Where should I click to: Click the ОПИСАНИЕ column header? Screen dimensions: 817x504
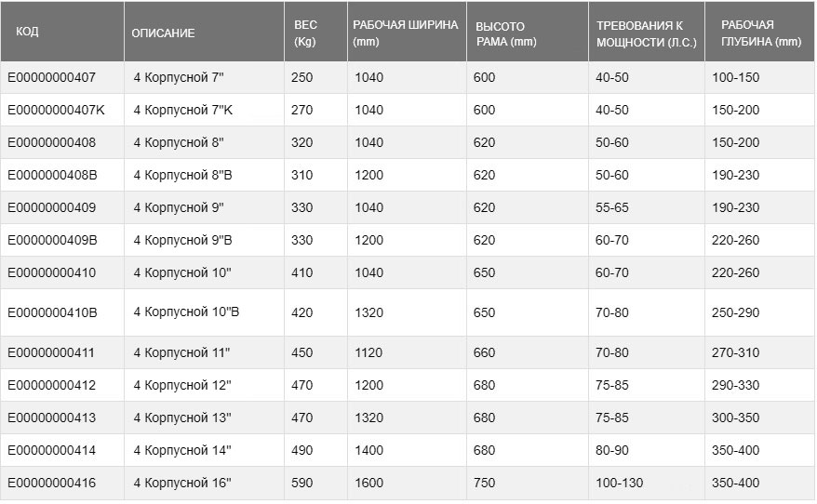[163, 33]
